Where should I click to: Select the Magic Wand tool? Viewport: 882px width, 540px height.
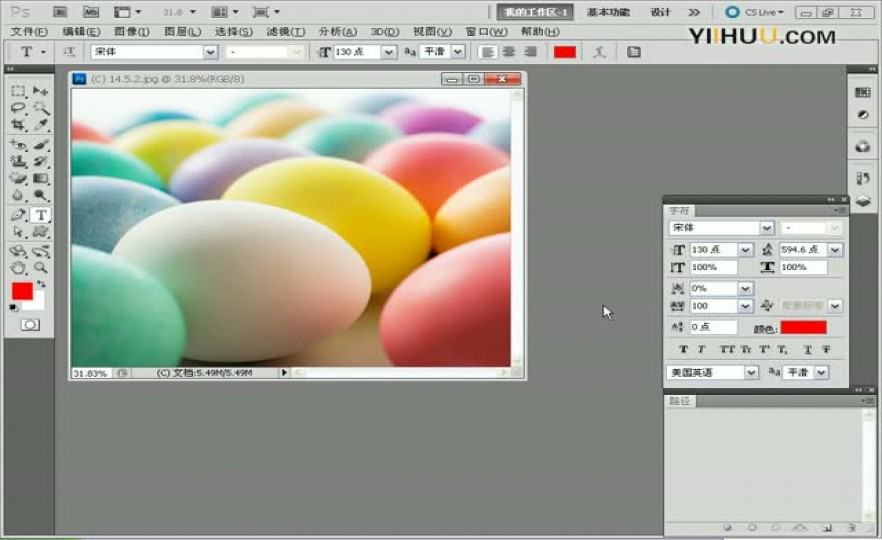pos(40,107)
